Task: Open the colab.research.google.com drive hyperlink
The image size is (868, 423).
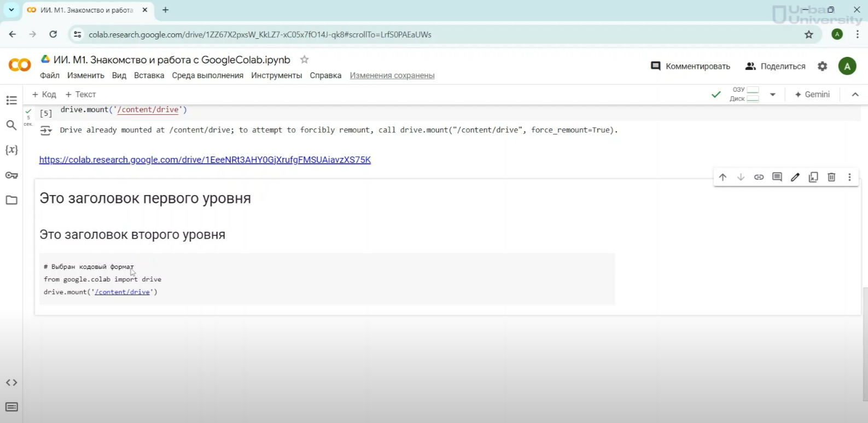Action: click(205, 160)
